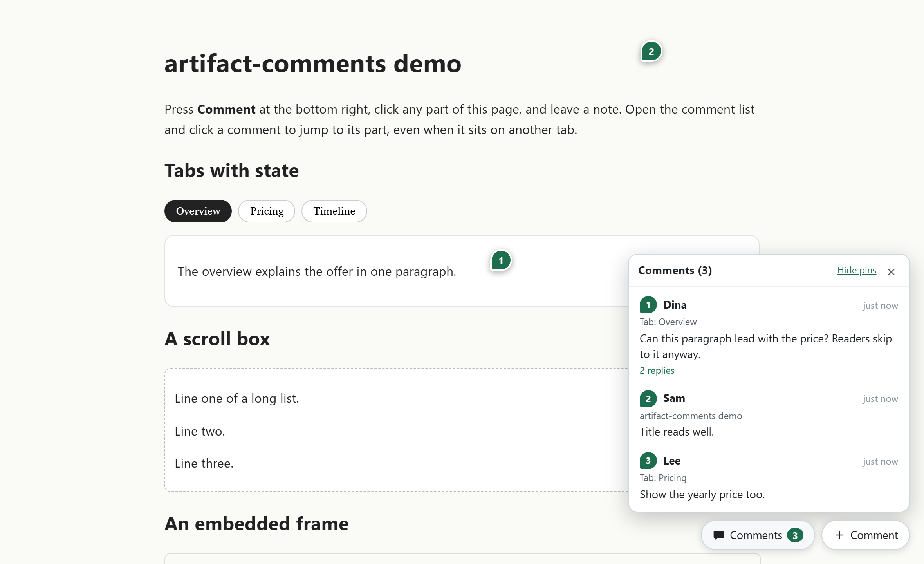The height and width of the screenshot is (564, 924).
Task: Click the plus icon on the Comment button
Action: click(x=839, y=535)
